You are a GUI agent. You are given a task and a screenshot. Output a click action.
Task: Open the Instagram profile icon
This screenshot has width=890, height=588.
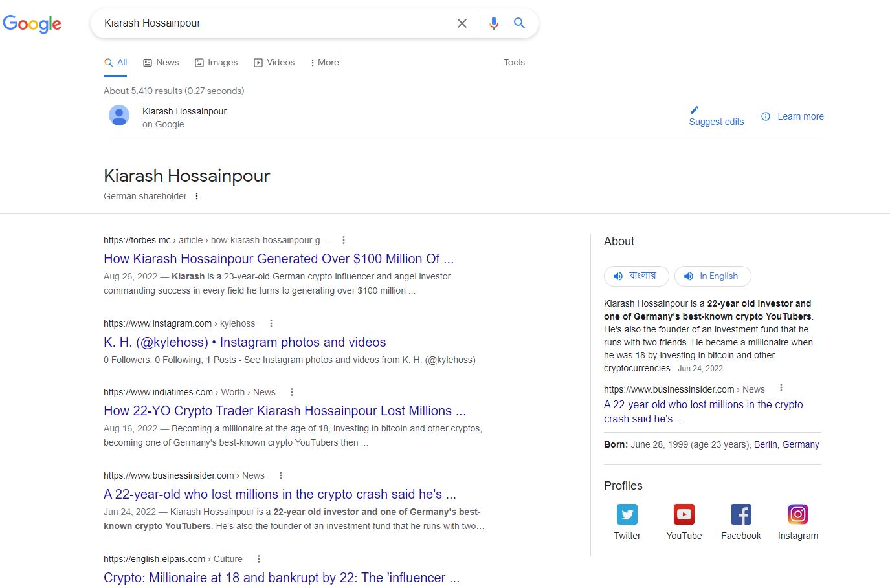pyautogui.click(x=798, y=514)
